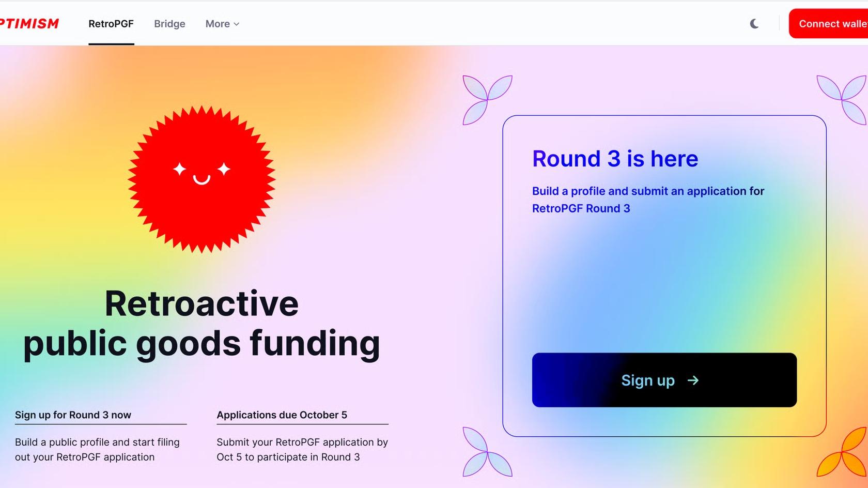
Task: Open the RetroPGF tab
Action: pos(111,24)
